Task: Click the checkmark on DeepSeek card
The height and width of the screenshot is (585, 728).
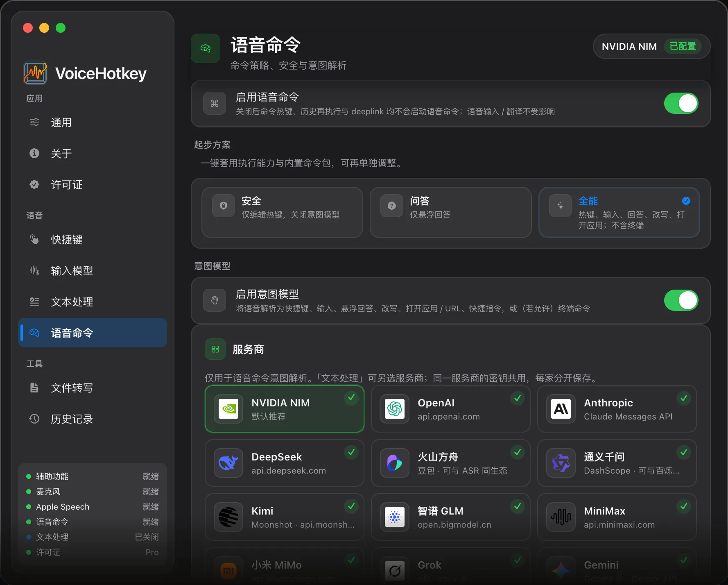Action: pyautogui.click(x=351, y=452)
